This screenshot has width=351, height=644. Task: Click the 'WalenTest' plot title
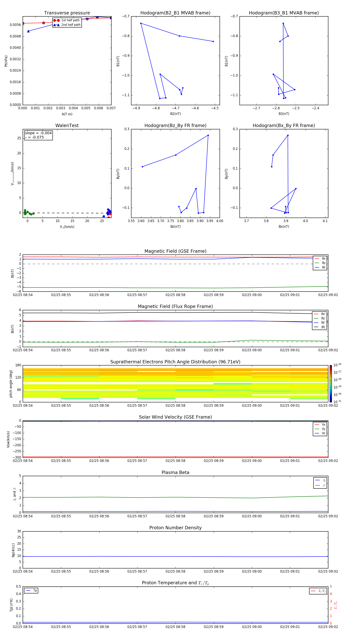67,125
